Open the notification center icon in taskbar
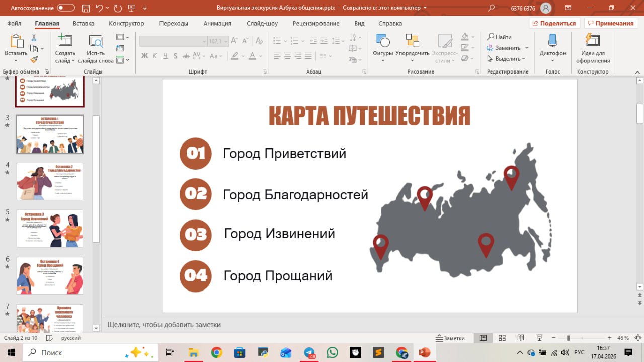This screenshot has height=362, width=644. pos(628,352)
